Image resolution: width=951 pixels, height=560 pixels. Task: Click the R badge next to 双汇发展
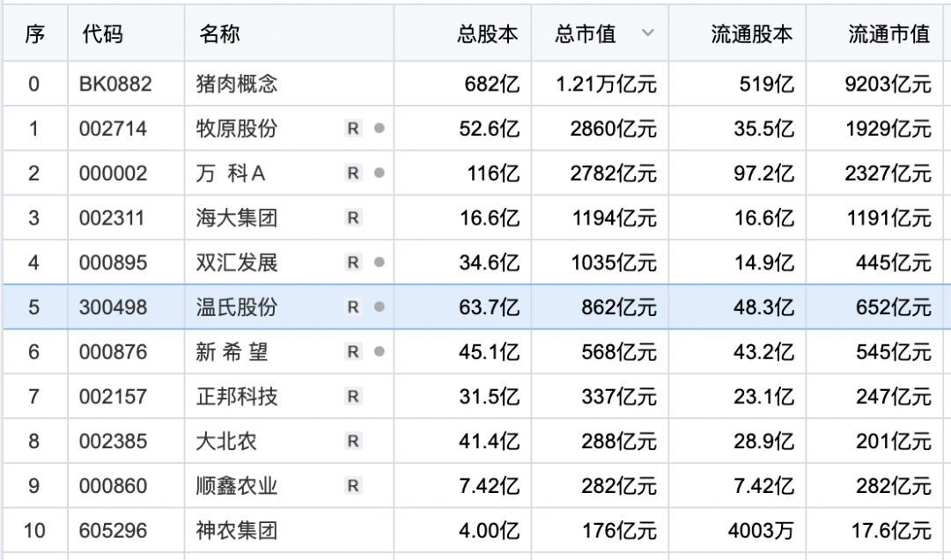click(x=352, y=262)
